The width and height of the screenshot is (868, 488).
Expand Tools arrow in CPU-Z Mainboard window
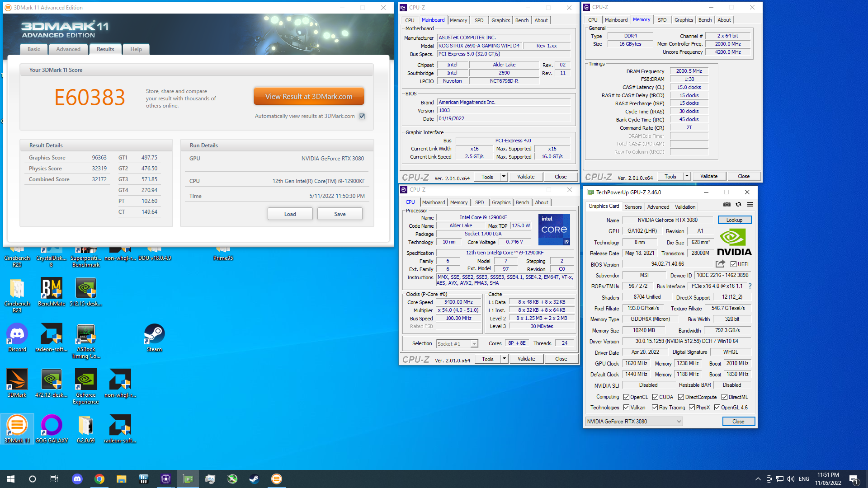[x=504, y=177]
